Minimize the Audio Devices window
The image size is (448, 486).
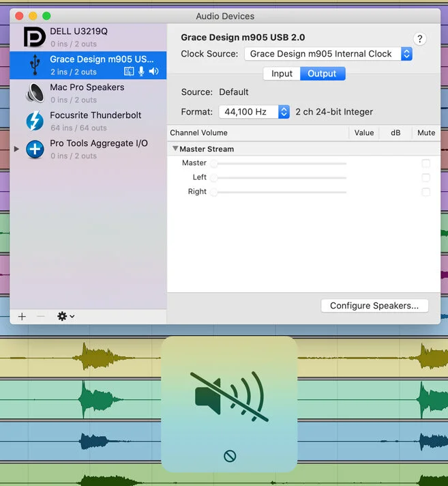click(33, 16)
